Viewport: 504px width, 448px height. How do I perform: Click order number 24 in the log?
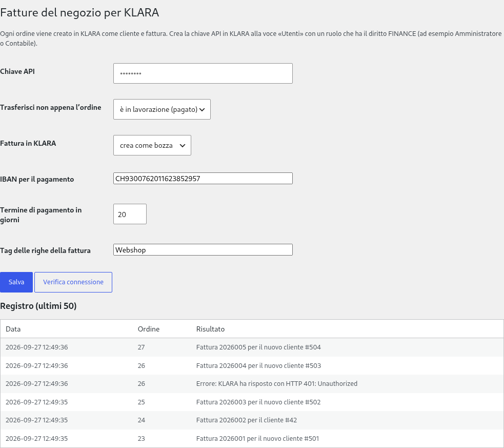[x=141, y=420]
